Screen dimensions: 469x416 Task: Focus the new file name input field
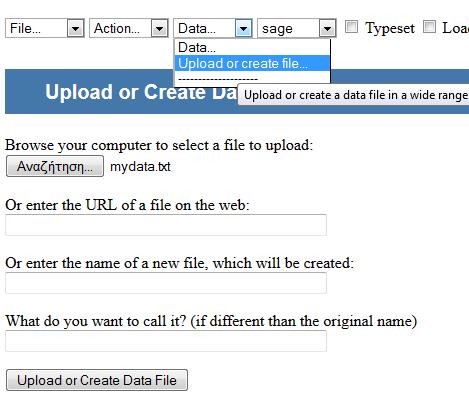pos(166,283)
